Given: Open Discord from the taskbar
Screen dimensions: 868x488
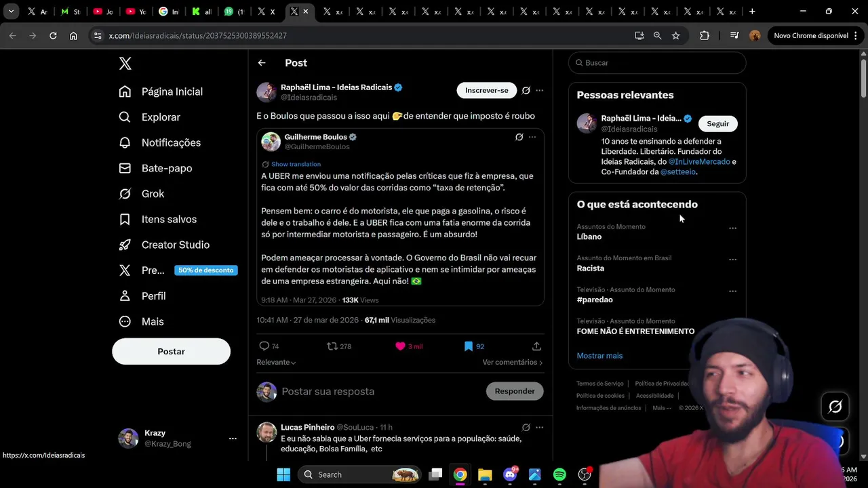Looking at the screenshot, I should (x=510, y=474).
